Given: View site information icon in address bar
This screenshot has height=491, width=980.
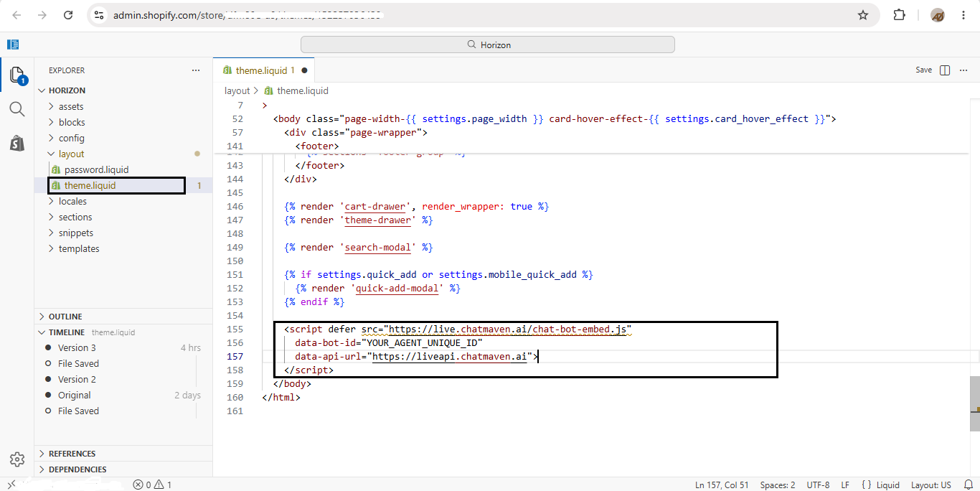Looking at the screenshot, I should click(100, 14).
